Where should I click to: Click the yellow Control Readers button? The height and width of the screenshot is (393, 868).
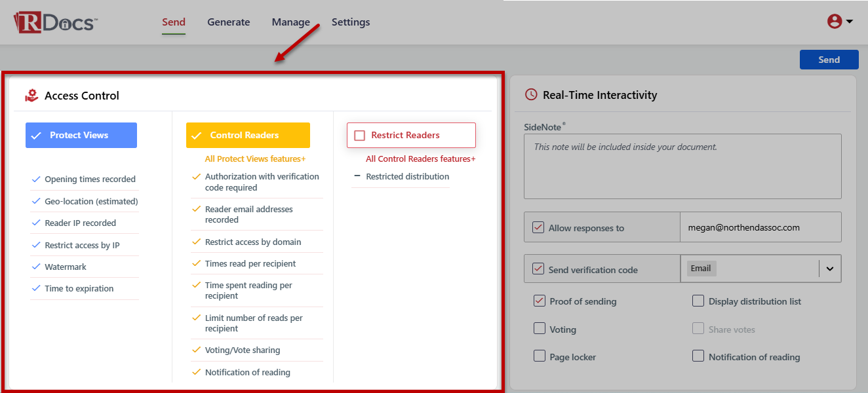[248, 136]
